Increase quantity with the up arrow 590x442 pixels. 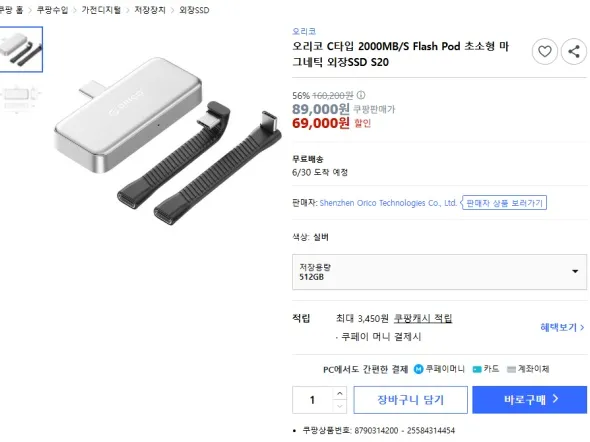(x=340, y=393)
